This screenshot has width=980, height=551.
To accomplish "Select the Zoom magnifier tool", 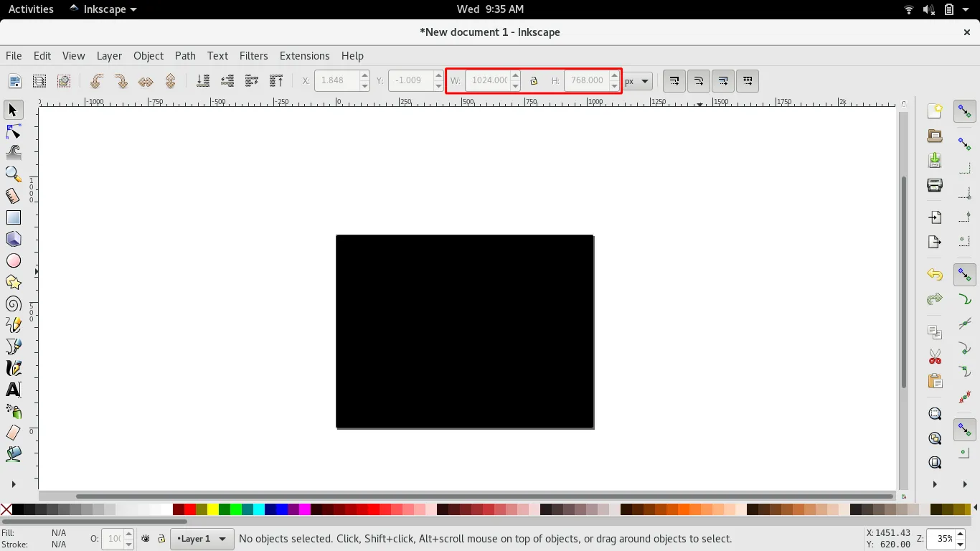I will [14, 174].
